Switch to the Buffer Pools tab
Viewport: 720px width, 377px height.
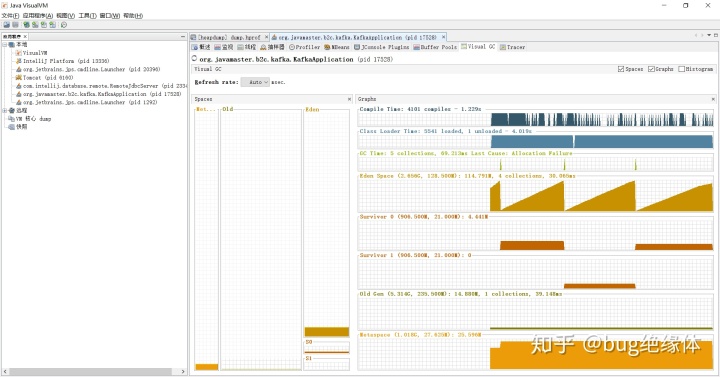pyautogui.click(x=435, y=47)
